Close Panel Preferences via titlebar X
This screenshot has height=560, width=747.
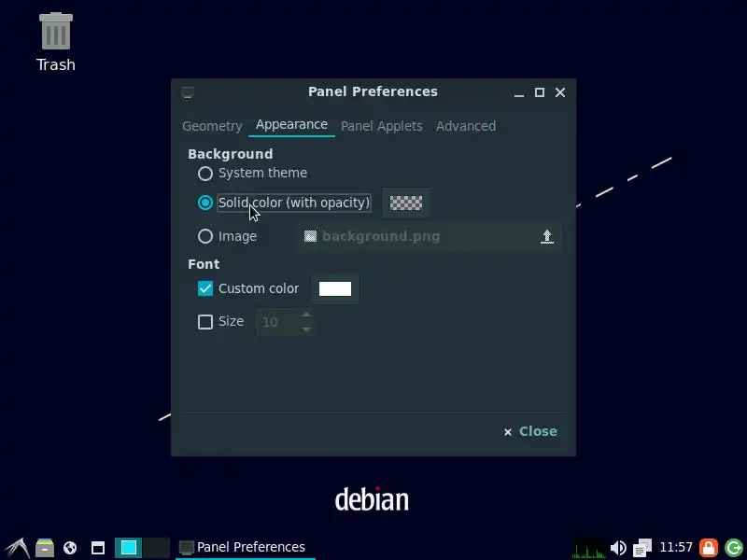pos(560,92)
